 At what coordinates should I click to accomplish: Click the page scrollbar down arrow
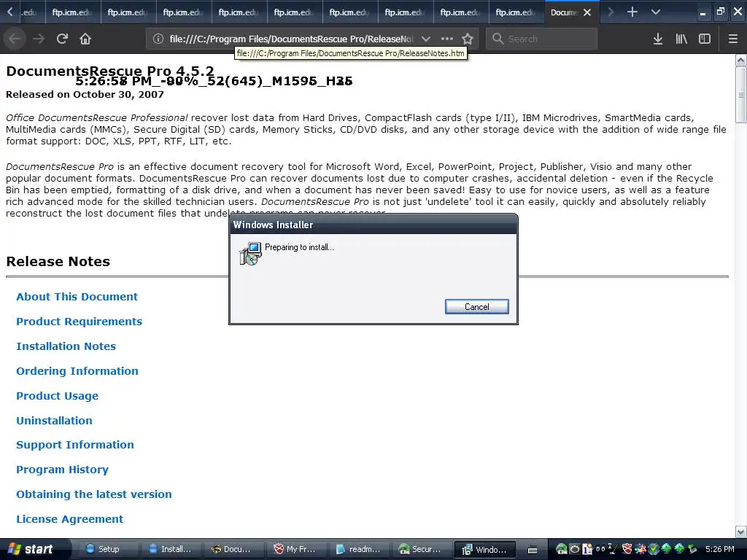[x=741, y=532]
